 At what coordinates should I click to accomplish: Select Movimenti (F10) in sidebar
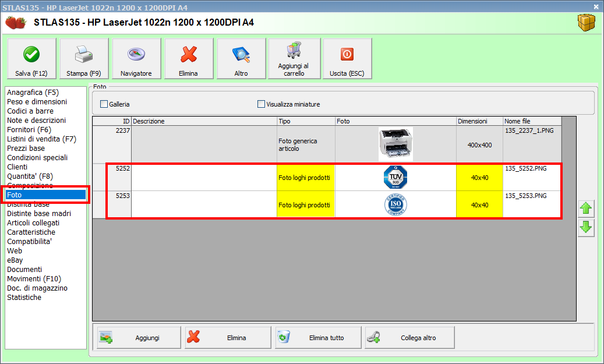coord(34,278)
